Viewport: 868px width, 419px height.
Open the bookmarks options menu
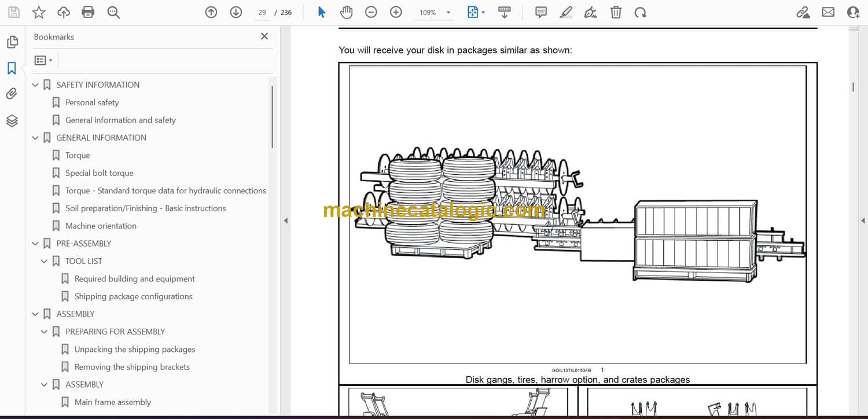click(43, 60)
